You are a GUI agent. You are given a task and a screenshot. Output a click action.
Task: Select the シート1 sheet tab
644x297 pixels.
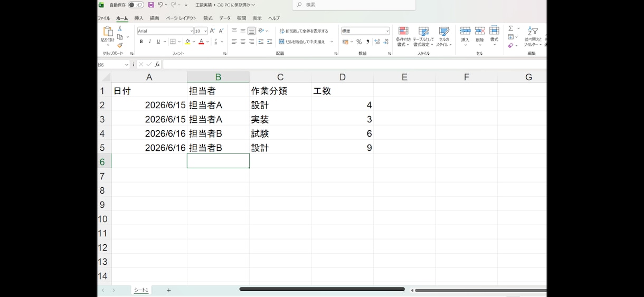(x=141, y=290)
